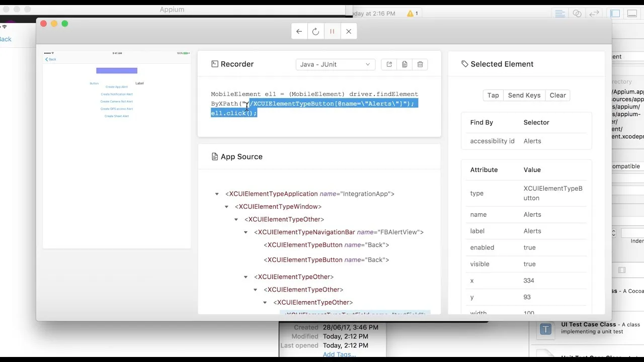Collapse the XCUIElementTypeNavigationBar node

click(x=246, y=232)
